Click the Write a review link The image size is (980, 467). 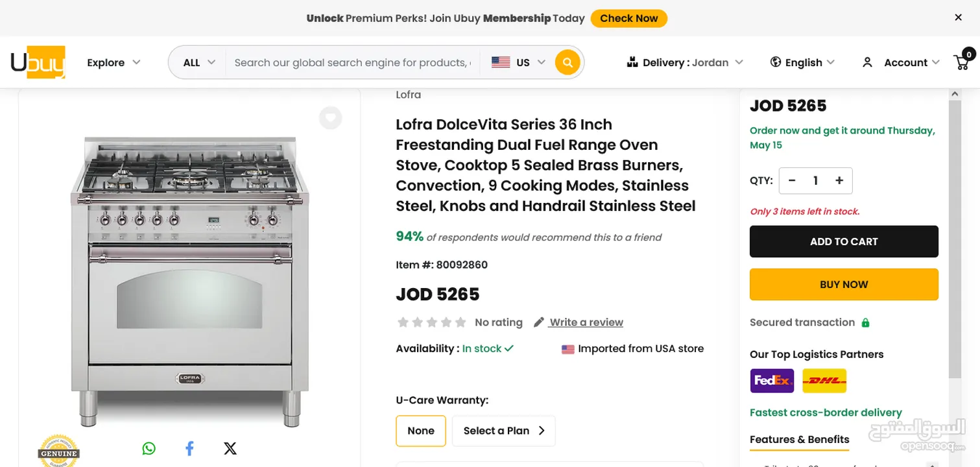click(x=586, y=322)
